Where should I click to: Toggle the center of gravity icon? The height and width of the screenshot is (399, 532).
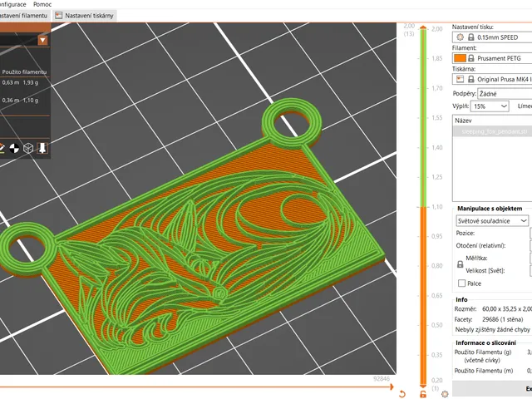click(x=14, y=148)
